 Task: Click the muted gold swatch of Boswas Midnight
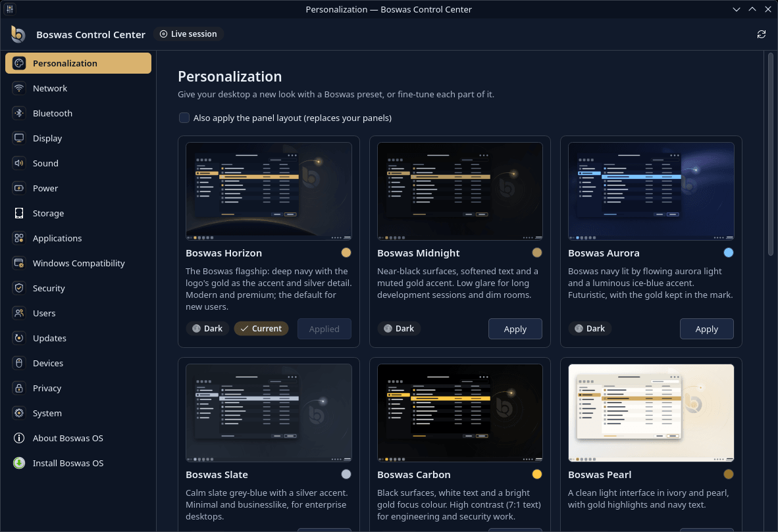(x=537, y=253)
